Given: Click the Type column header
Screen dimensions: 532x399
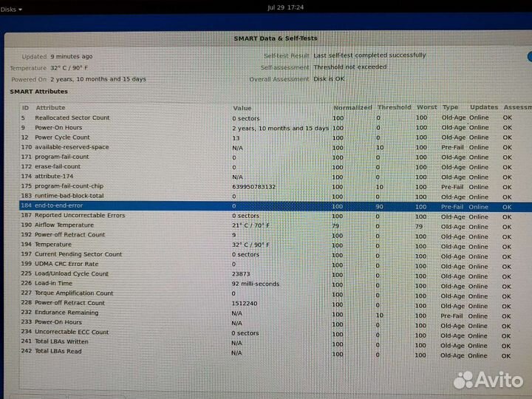Looking at the screenshot, I should 450,107.
